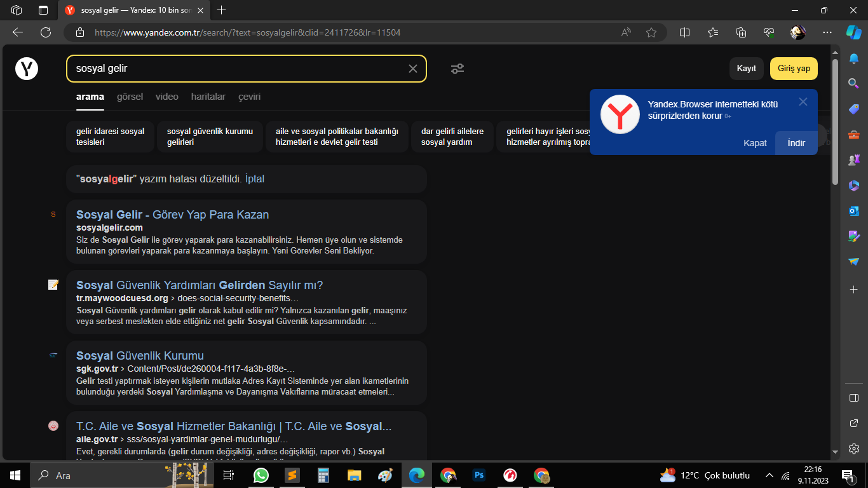868x488 pixels.
Task: Select the sosyal gelir browser tab
Action: click(x=135, y=10)
